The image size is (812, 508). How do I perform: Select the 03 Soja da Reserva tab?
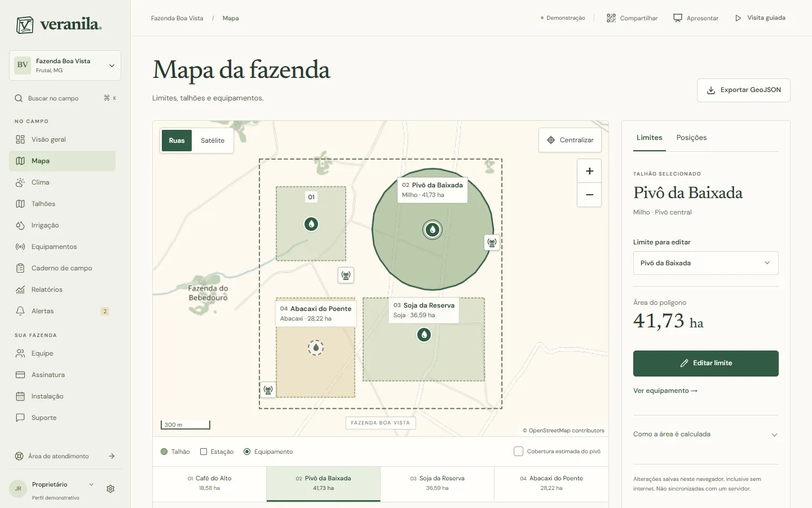(438, 483)
